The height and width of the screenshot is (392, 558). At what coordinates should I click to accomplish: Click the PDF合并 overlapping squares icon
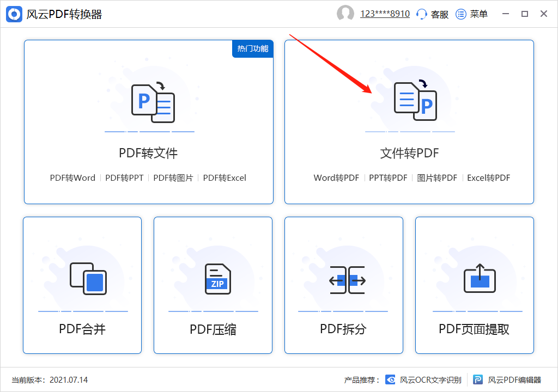pos(88,279)
